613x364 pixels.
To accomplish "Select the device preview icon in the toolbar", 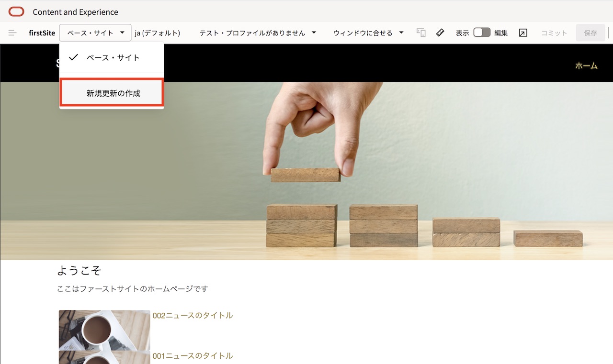I will [x=420, y=33].
